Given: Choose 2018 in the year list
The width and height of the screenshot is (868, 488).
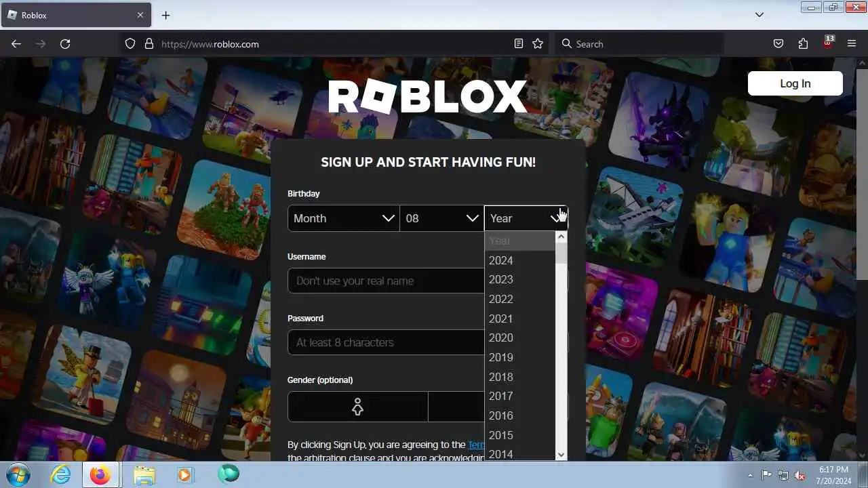Looking at the screenshot, I should [520, 377].
